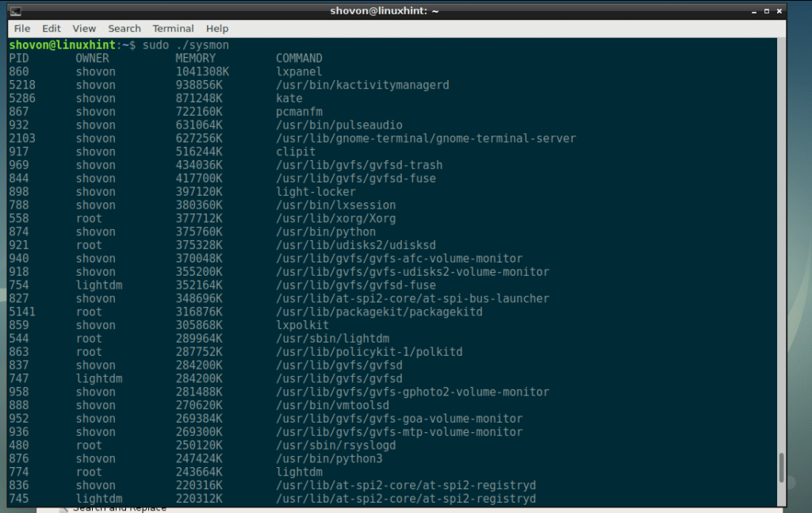Viewport: 812px width, 513px height.
Task: Click /usr/bin/vmtoolsd command
Action: tap(332, 406)
